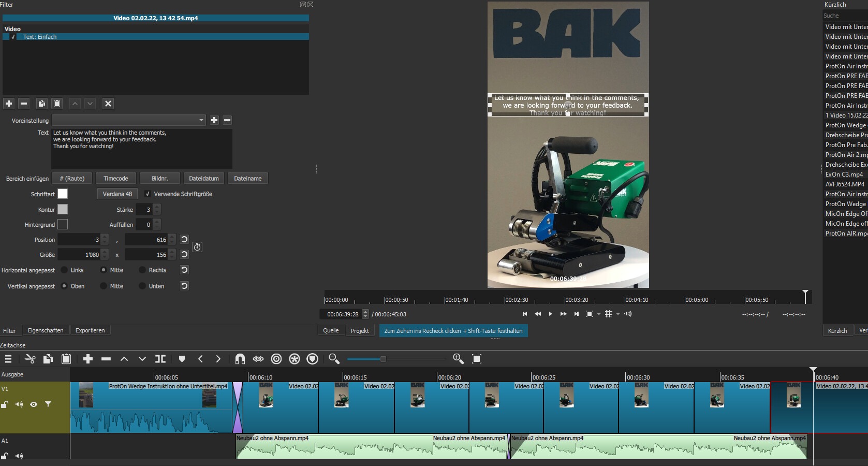The width and height of the screenshot is (868, 466).
Task: Increase Auffüllen value stepper
Action: pyautogui.click(x=157, y=222)
